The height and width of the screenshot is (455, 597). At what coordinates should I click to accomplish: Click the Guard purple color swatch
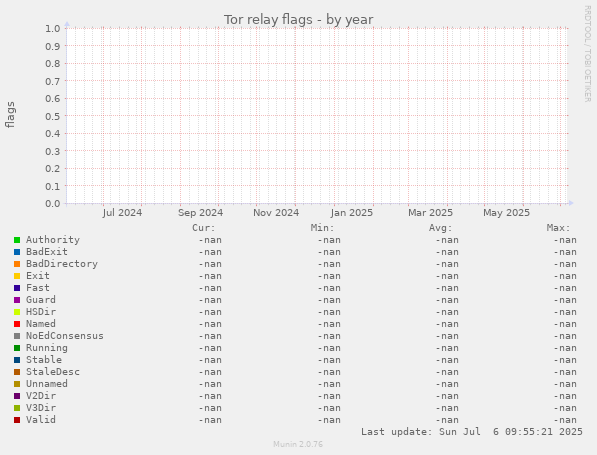pos(17,300)
